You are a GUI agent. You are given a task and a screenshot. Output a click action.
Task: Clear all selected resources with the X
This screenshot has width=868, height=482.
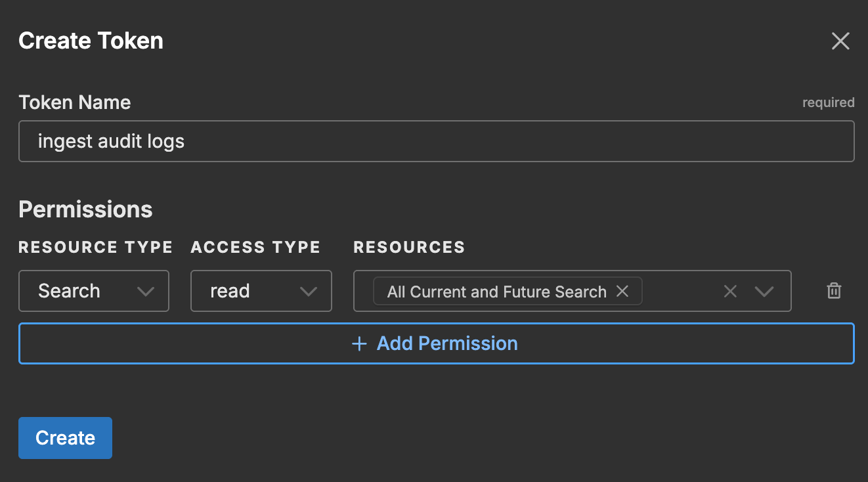(729, 292)
